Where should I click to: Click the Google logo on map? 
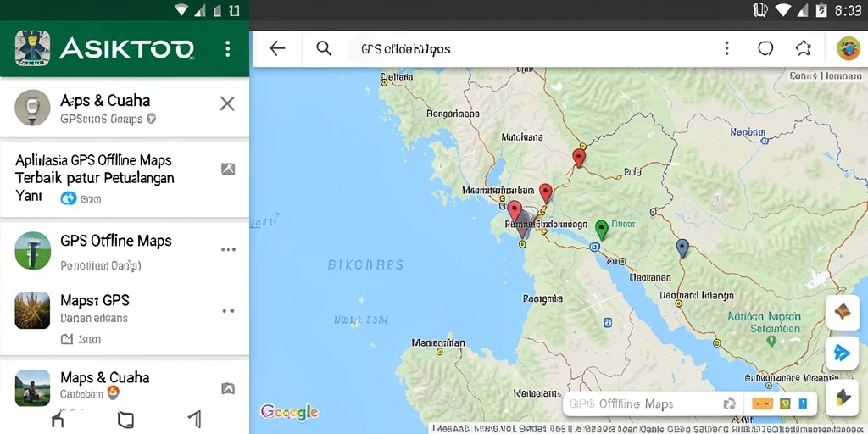tap(289, 412)
